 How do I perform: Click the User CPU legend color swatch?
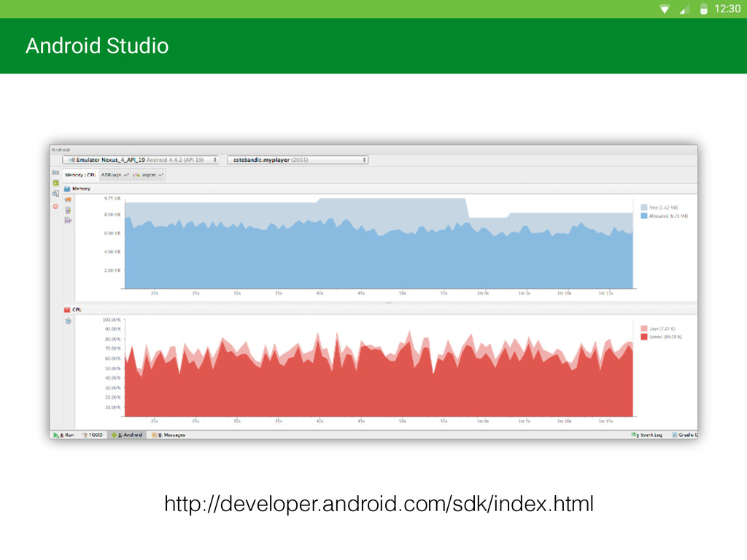(x=644, y=329)
